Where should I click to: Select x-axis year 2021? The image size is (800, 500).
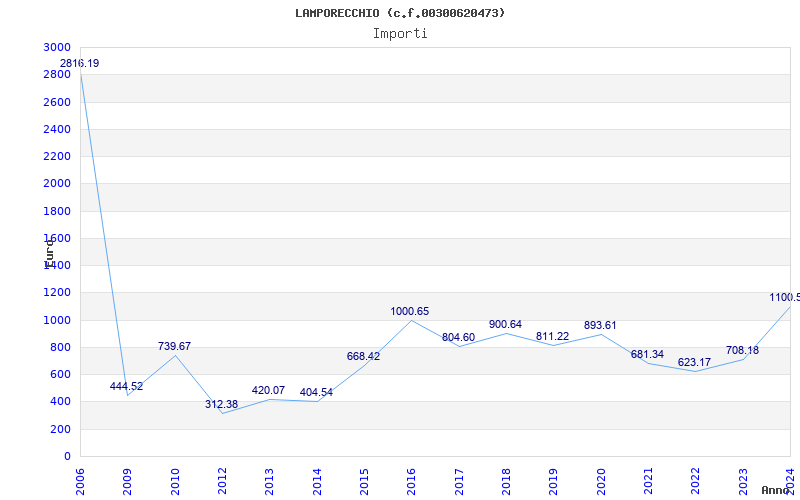coord(648,481)
